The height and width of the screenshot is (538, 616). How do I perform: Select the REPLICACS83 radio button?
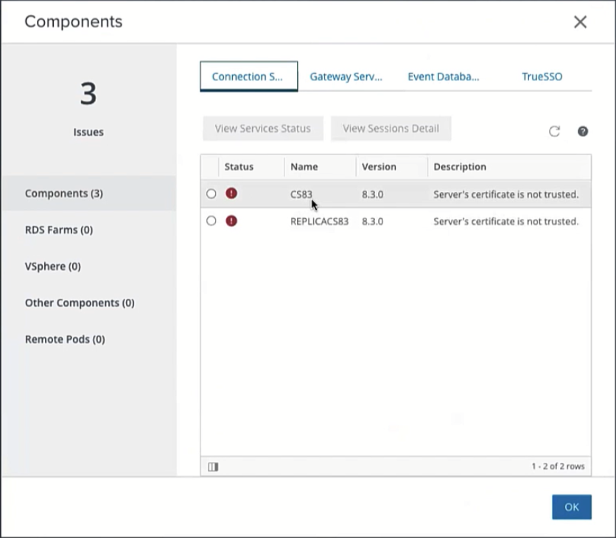(211, 221)
